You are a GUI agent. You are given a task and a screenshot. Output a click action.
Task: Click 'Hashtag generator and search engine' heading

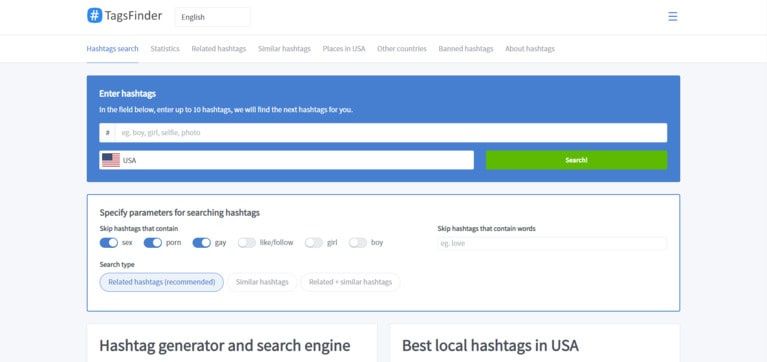(225, 345)
